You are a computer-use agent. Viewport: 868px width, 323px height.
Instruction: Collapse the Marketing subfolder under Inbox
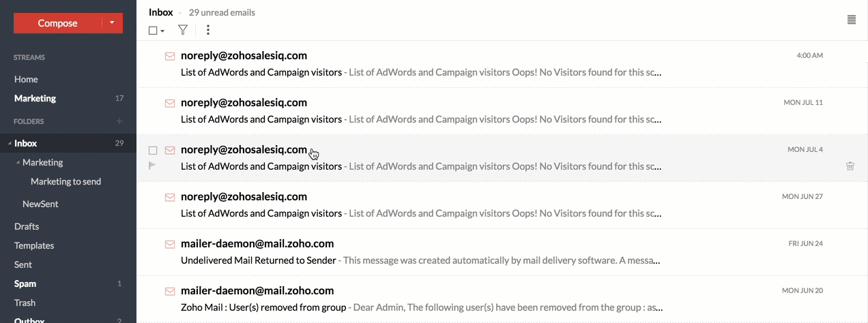coord(18,163)
